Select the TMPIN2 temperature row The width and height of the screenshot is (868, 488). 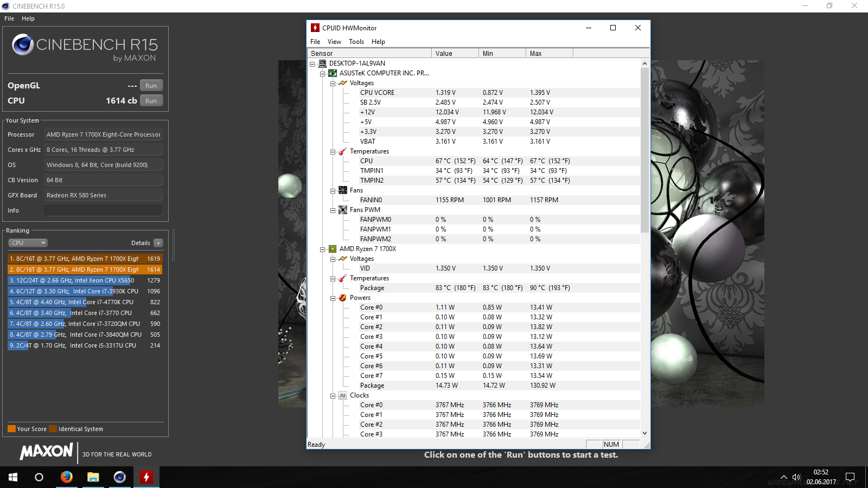click(x=474, y=181)
